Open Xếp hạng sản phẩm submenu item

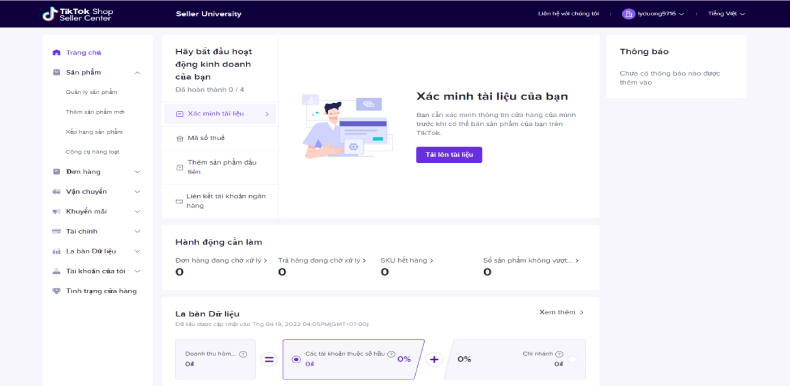coord(94,132)
